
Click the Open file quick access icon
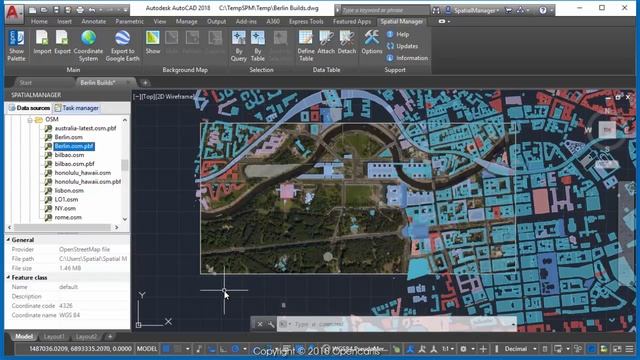click(x=44, y=10)
